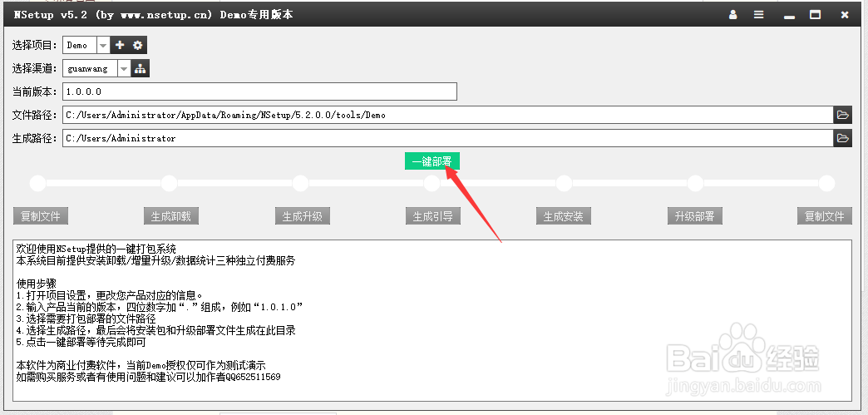Click the 生成升级 step button

[x=303, y=216]
